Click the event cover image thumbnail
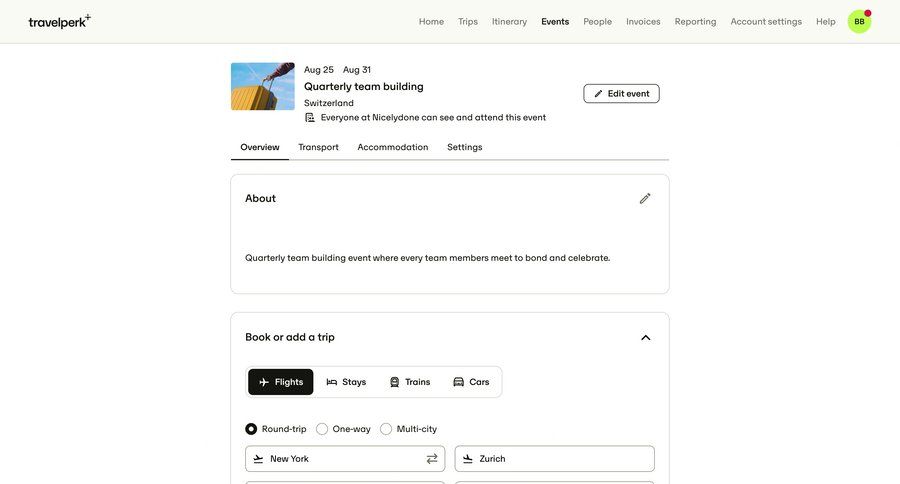The image size is (900, 484). (x=263, y=87)
